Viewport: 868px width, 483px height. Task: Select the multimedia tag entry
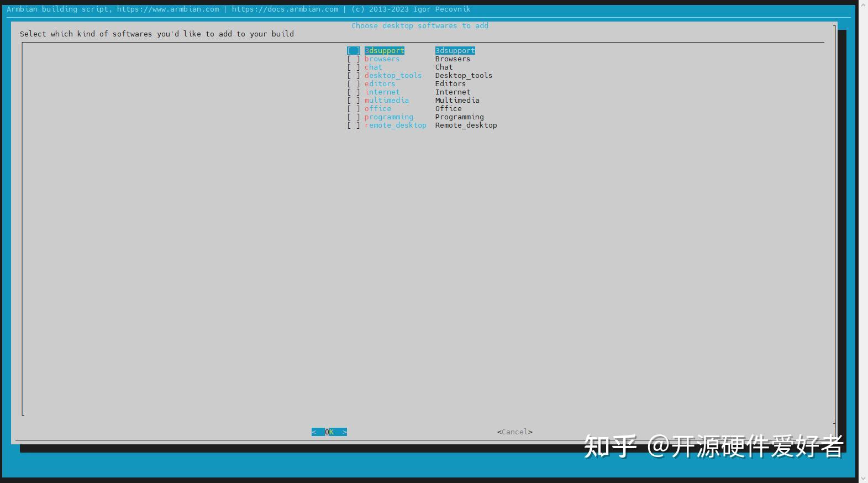387,101
